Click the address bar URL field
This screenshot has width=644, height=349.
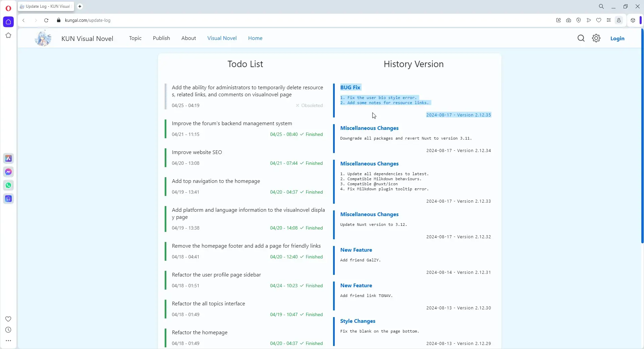click(302, 20)
